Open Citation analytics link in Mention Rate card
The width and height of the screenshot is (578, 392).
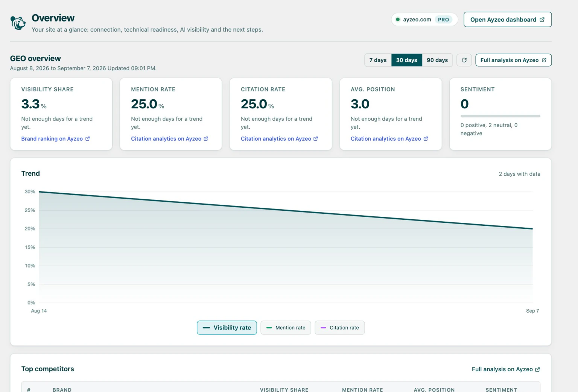click(x=170, y=139)
